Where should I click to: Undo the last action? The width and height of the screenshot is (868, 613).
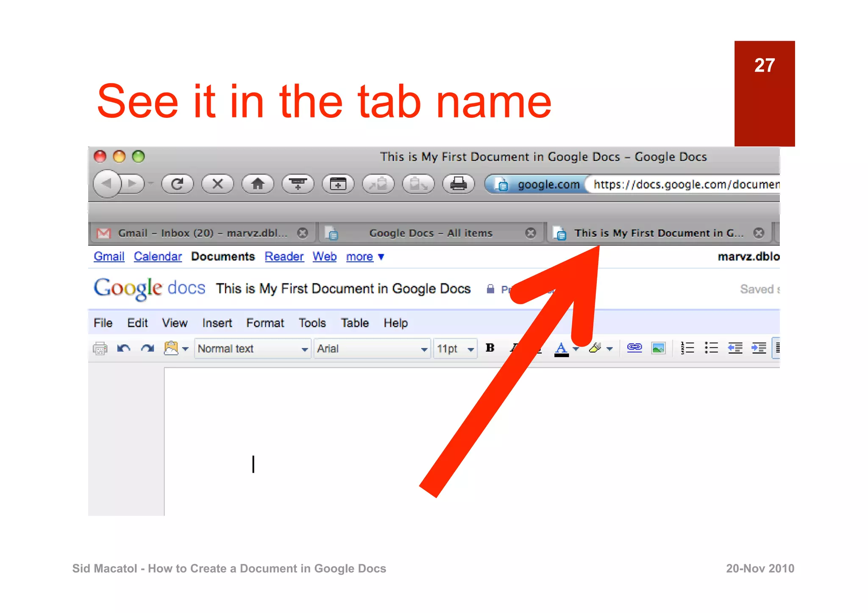124,348
